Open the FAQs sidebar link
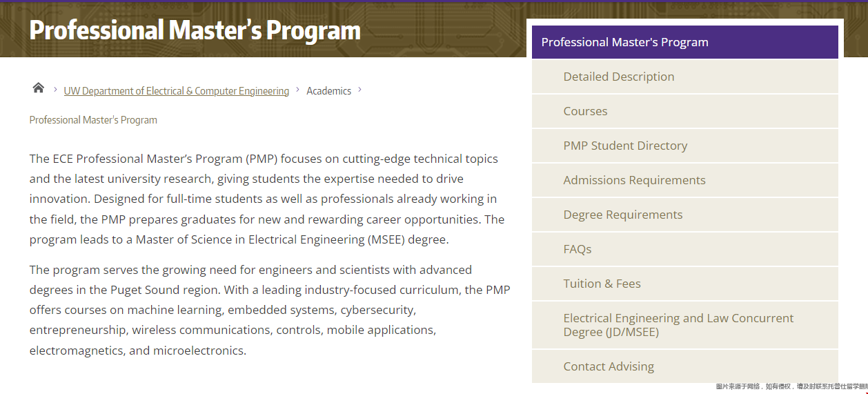Screen dimensions: 868x394 click(x=685, y=249)
